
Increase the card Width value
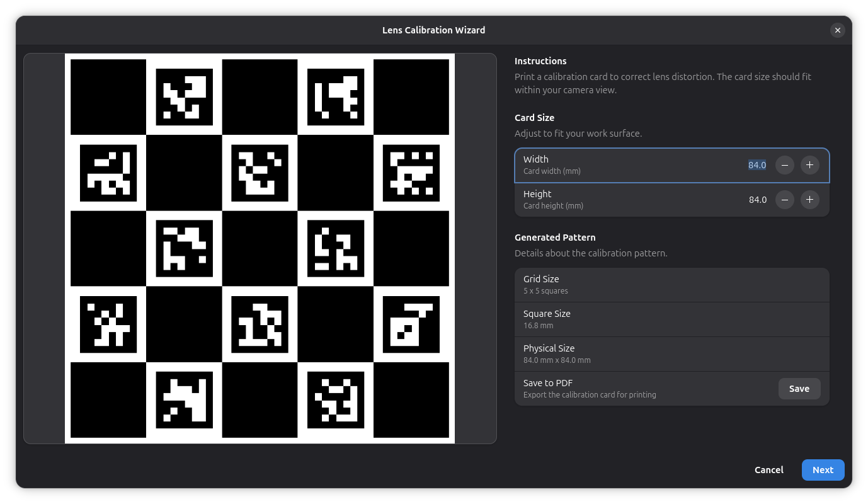coord(809,165)
